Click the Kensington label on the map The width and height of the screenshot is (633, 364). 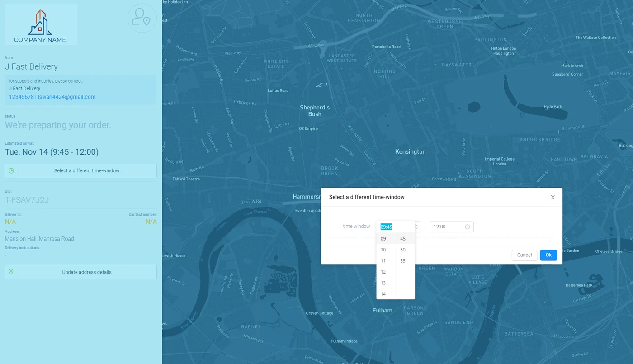point(411,152)
